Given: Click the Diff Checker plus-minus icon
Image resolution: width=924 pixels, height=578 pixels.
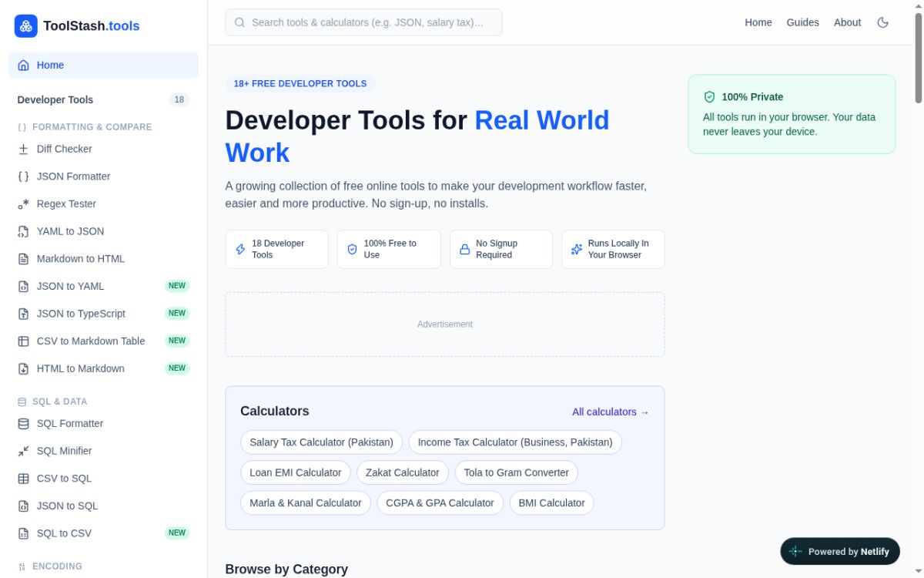Looking at the screenshot, I should (23, 149).
